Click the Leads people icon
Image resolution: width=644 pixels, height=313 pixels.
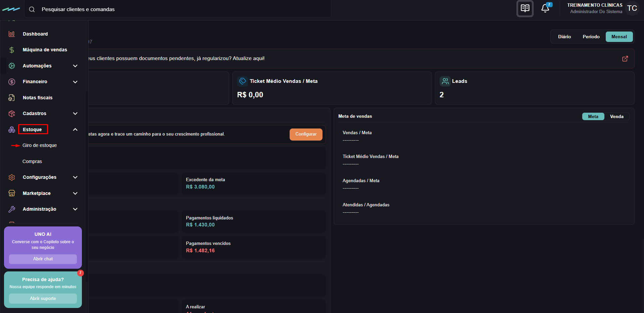(445, 81)
